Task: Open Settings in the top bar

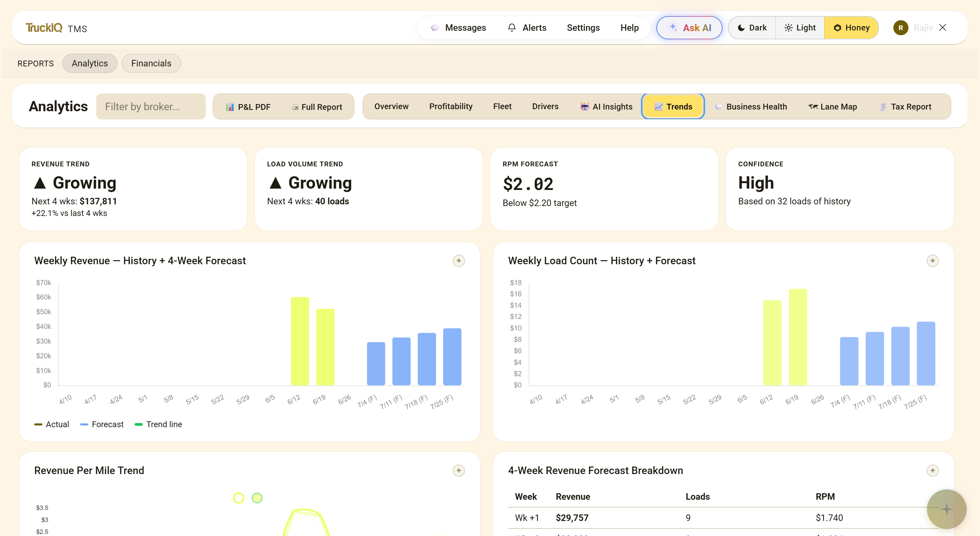Action: coord(583,28)
